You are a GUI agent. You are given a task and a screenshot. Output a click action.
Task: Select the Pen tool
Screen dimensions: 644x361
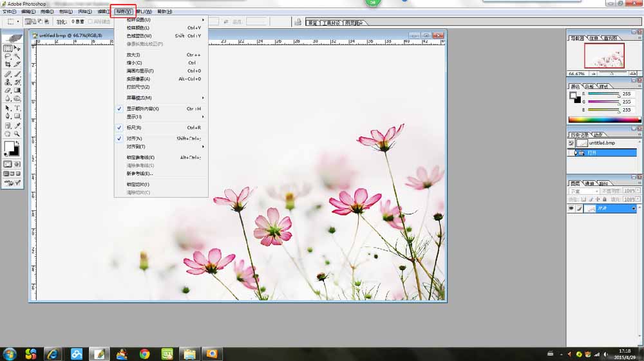(x=8, y=116)
